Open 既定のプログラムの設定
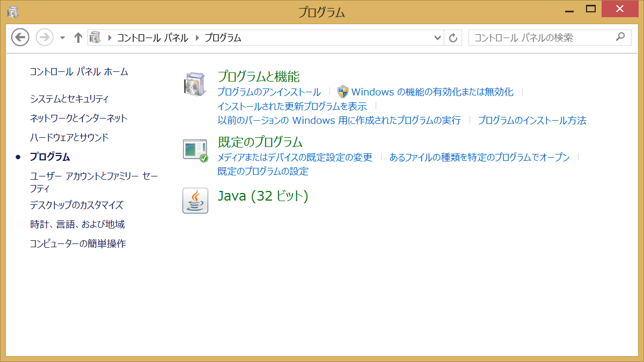 pyautogui.click(x=263, y=172)
